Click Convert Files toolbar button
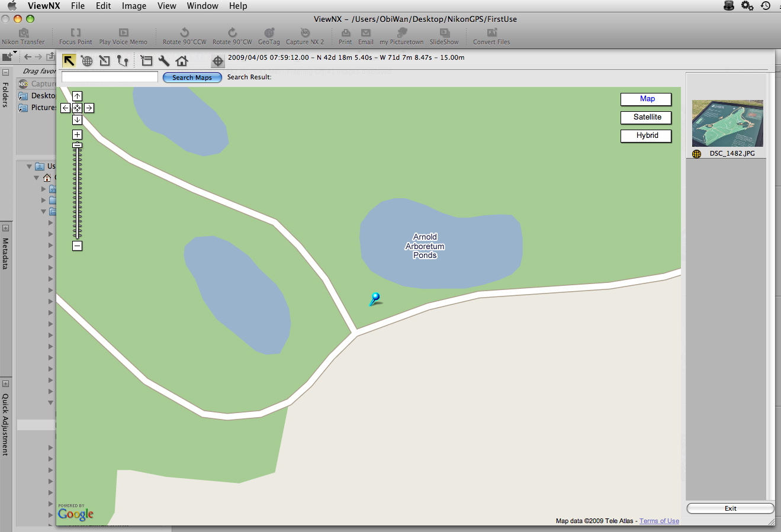781x532 pixels. [x=491, y=36]
